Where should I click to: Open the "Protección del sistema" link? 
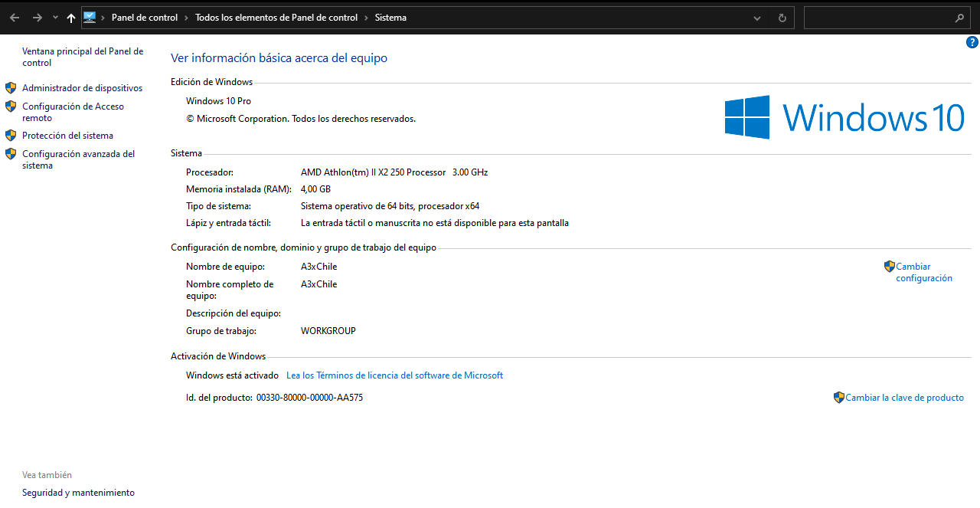pos(67,136)
